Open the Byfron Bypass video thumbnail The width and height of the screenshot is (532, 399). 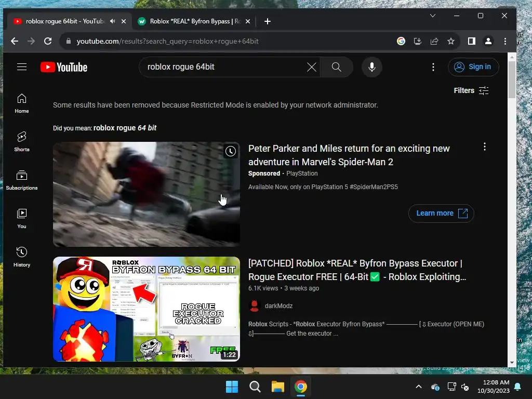[146, 309]
